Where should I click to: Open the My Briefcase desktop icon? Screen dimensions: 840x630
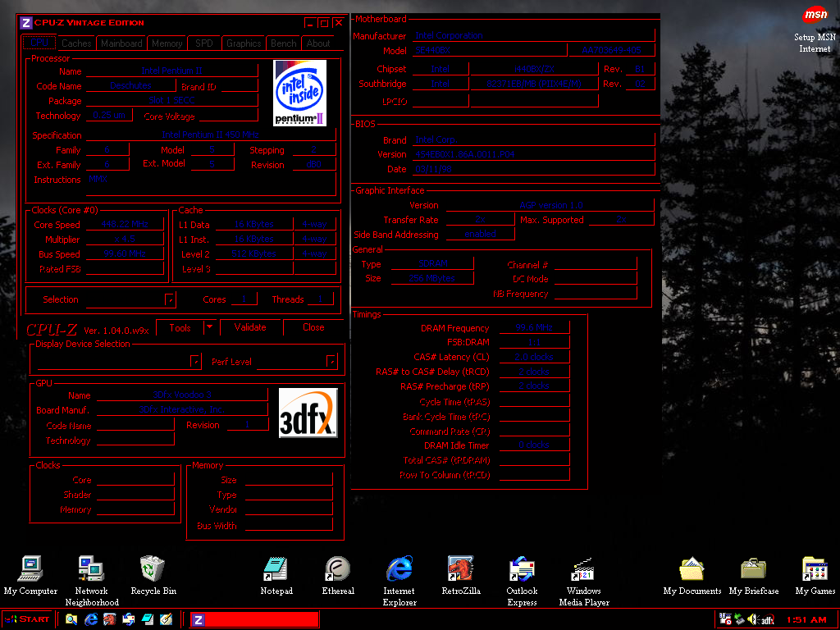[x=753, y=569]
